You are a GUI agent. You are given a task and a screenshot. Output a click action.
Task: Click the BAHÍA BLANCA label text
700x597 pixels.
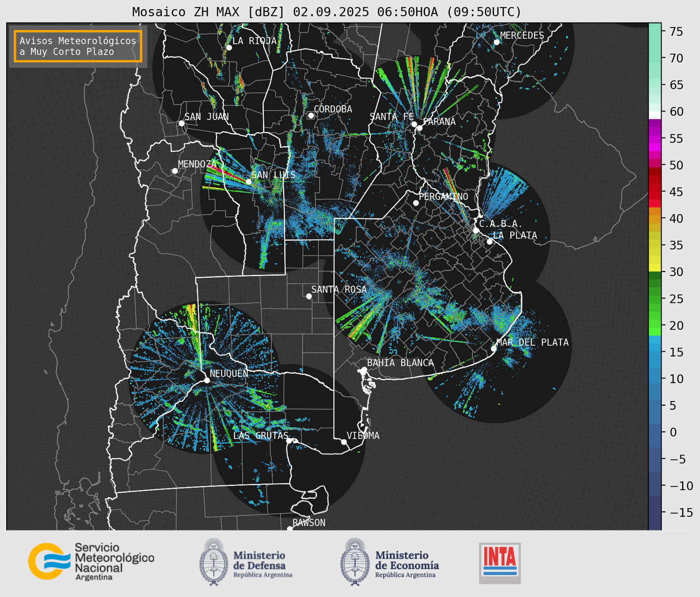click(400, 363)
